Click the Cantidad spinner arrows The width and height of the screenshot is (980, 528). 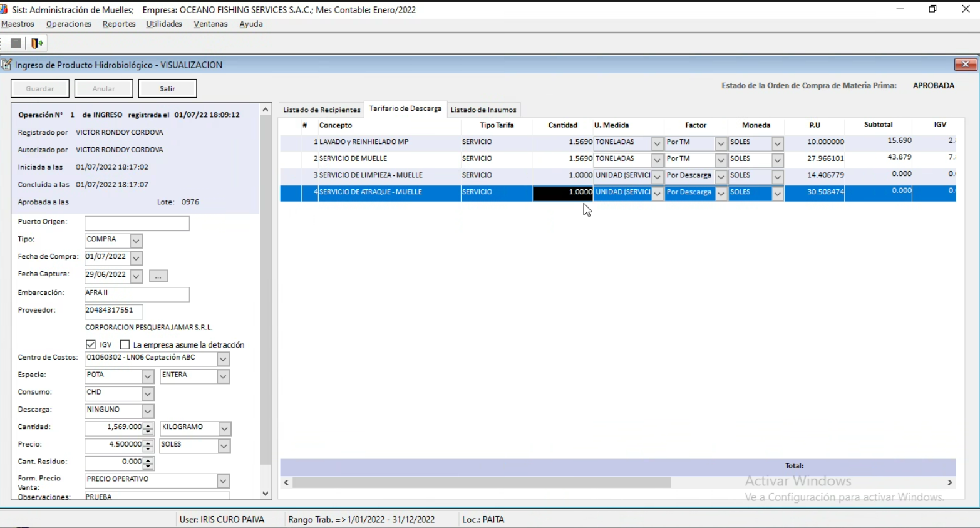click(x=148, y=428)
